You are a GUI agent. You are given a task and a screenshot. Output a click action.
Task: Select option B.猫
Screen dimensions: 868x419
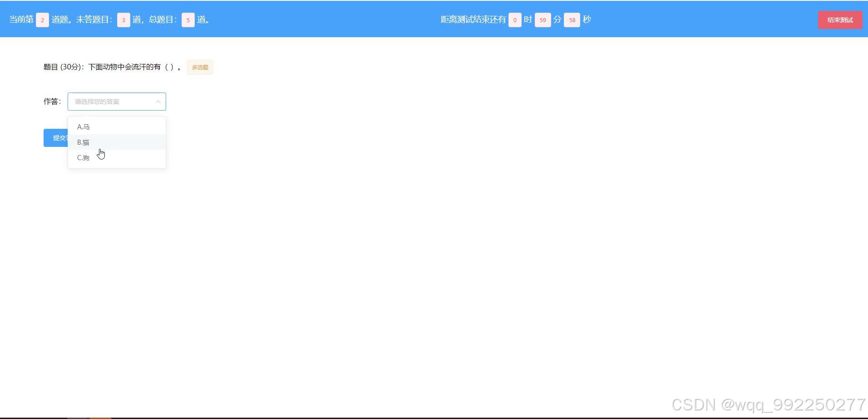(117, 142)
